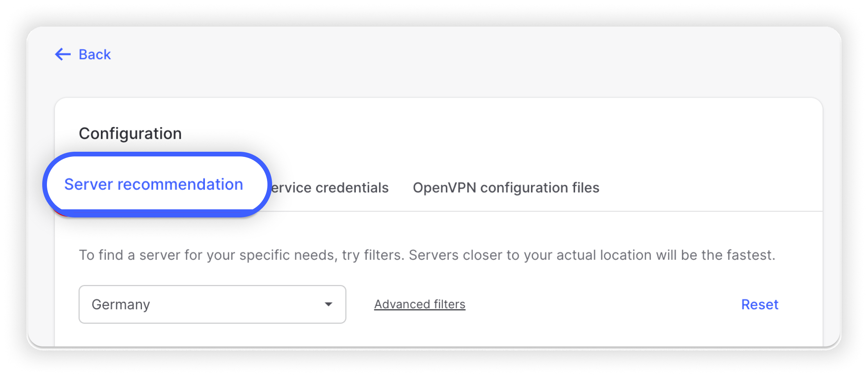Click the word credentials in the tab bar
This screenshot has height=377, width=868.
point(352,188)
